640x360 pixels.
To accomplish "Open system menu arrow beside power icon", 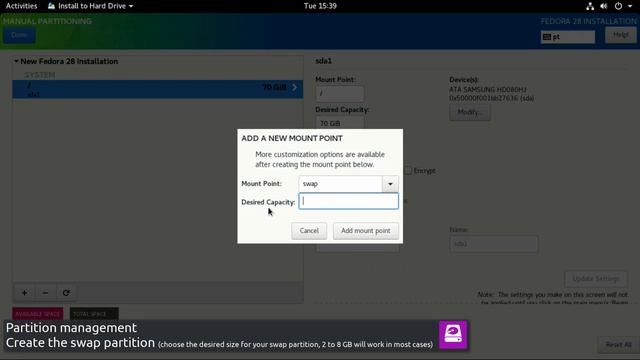I will (630, 6).
